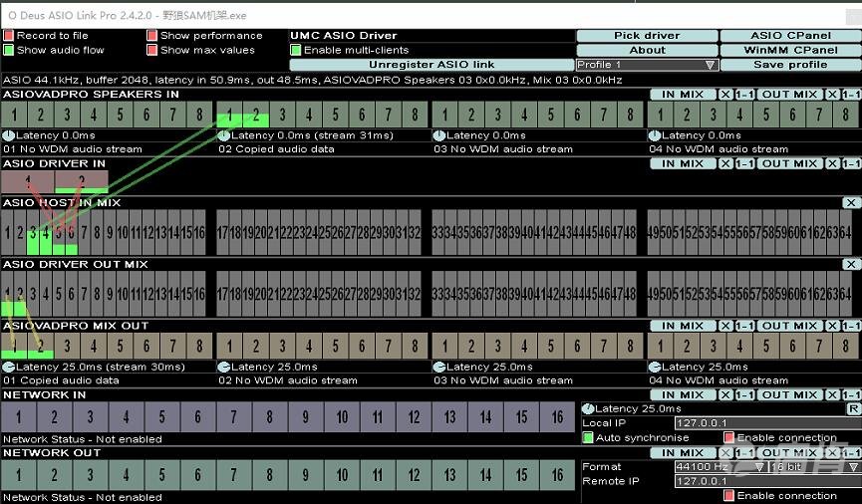Open the 16 bit depth dropdown
862x504 pixels.
pos(815,466)
